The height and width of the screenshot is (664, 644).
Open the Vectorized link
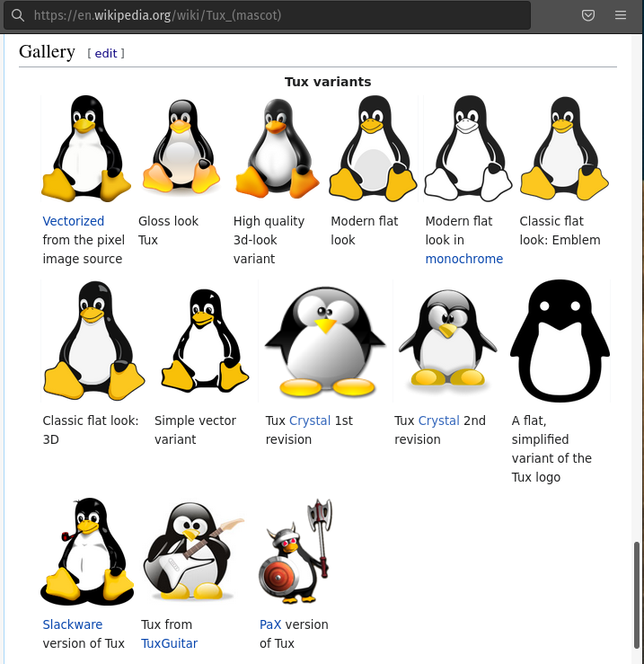[x=74, y=221]
